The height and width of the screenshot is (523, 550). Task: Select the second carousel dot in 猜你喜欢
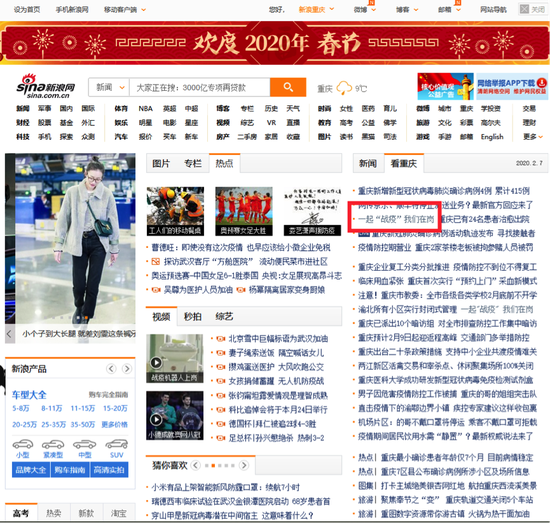[x=213, y=466]
